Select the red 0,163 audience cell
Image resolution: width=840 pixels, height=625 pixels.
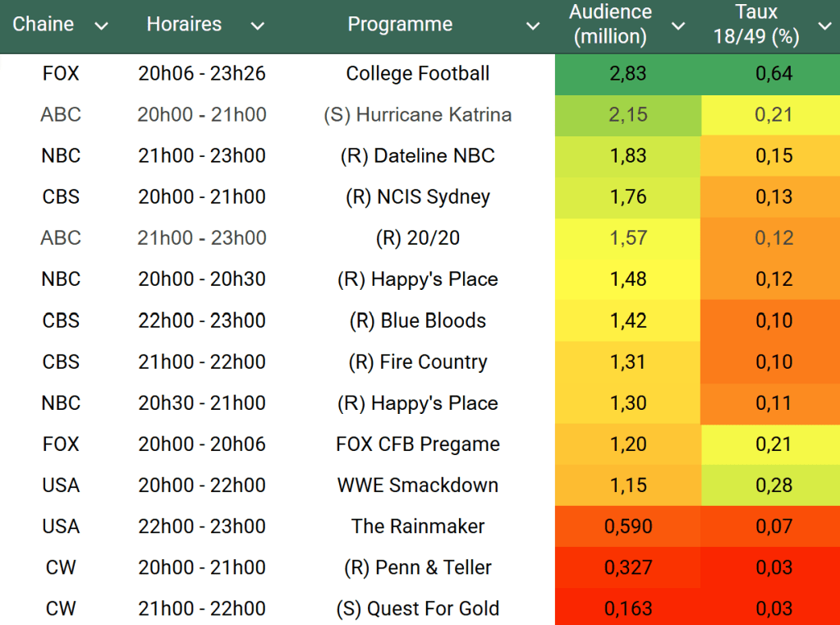click(628, 609)
